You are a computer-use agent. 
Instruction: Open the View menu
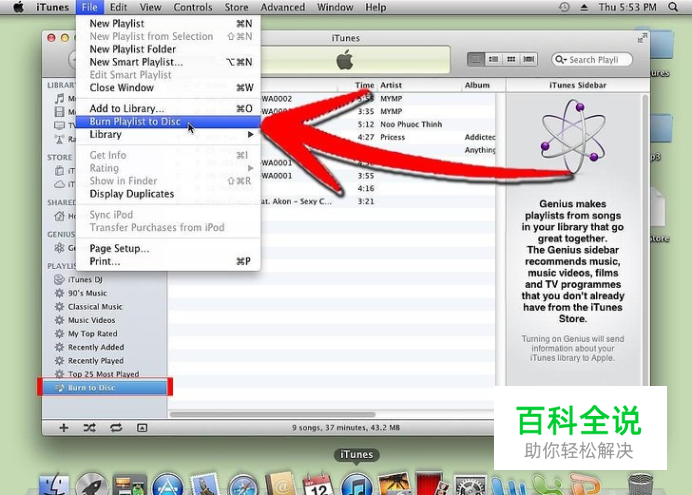pos(150,7)
